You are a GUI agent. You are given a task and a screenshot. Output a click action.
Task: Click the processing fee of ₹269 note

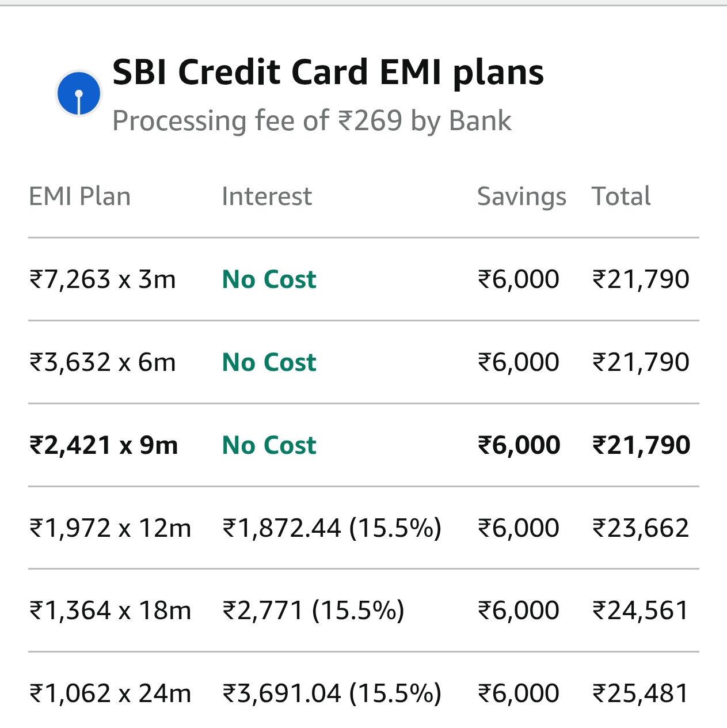tap(311, 121)
